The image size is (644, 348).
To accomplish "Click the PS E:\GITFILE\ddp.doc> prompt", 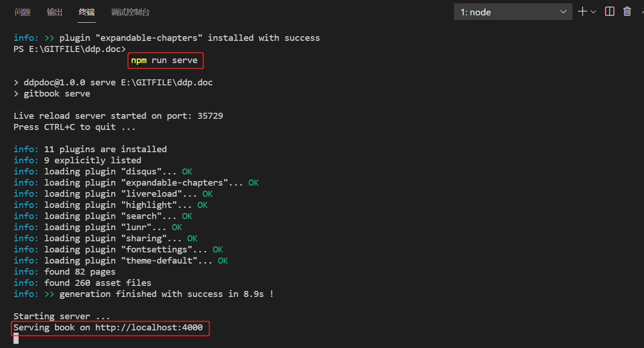I will click(x=70, y=49).
